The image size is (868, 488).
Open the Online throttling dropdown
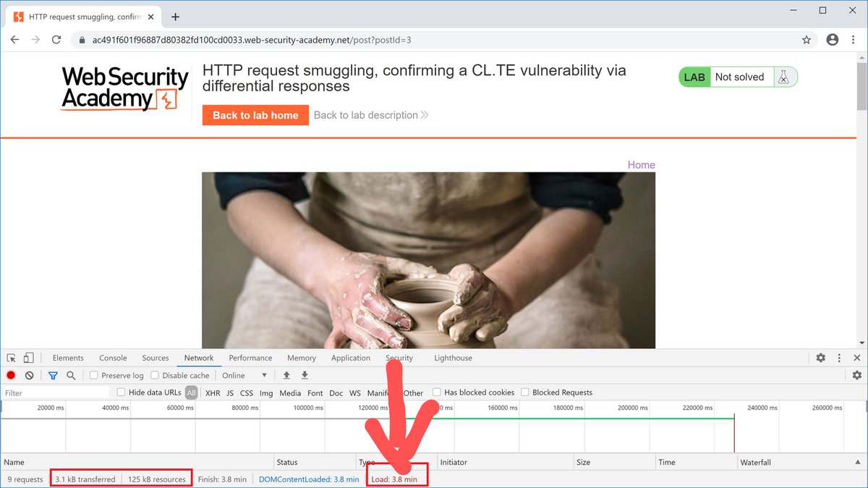click(244, 375)
